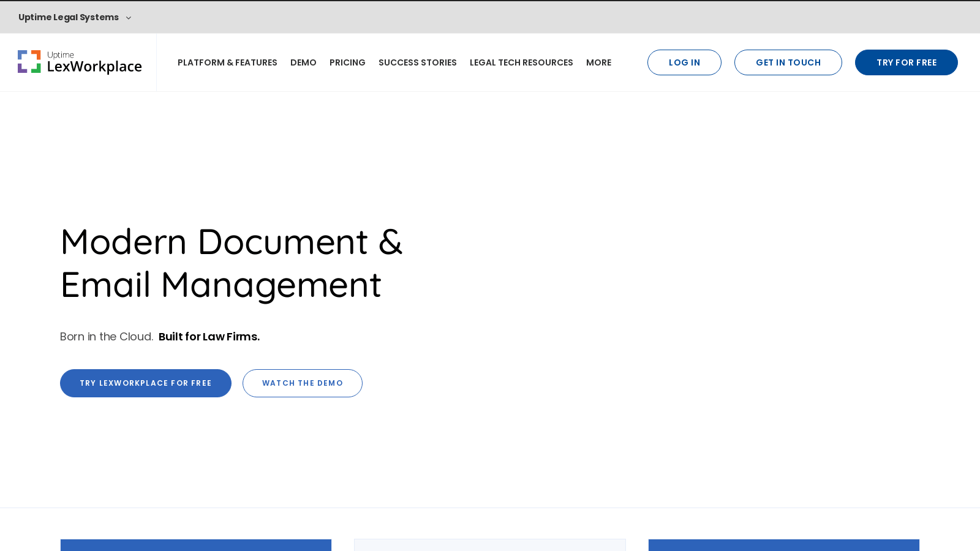Open Success Stories nav item

coord(418,62)
